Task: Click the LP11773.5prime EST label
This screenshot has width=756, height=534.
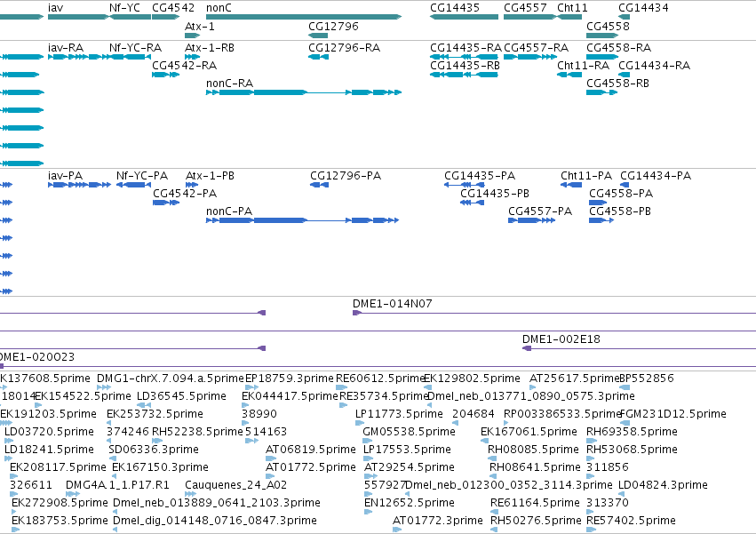Action: [399, 414]
